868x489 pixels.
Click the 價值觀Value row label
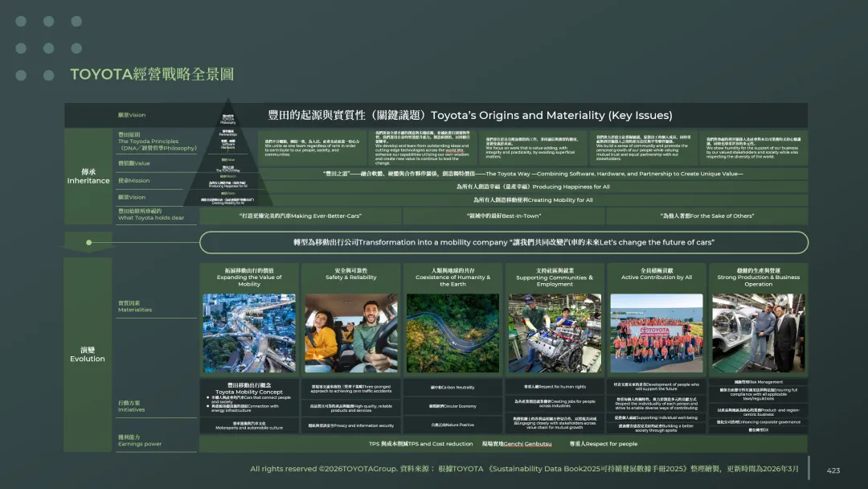[134, 163]
